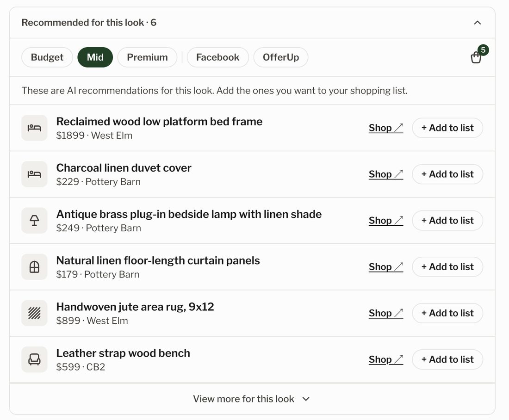Add Leather strap wood bench to list
509x420 pixels.
[x=447, y=359]
